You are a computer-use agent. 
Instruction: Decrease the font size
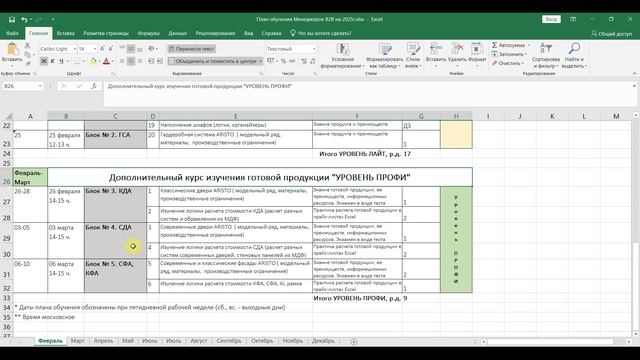(x=111, y=49)
